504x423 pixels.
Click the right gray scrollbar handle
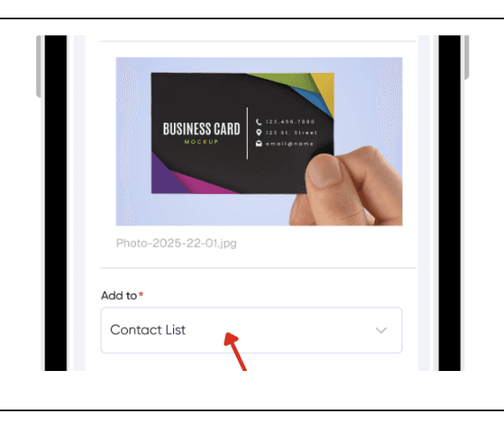(467, 57)
